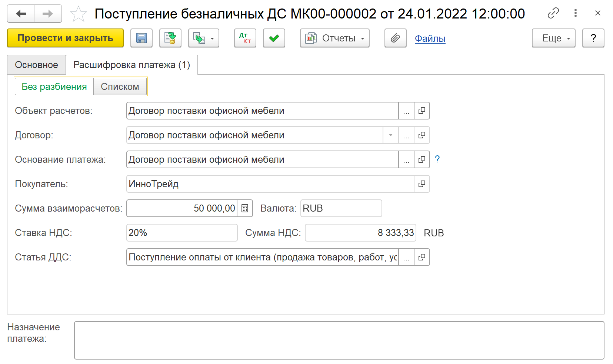Click the green checkmark icon
Screen dimensions: 613x364
coord(274,38)
